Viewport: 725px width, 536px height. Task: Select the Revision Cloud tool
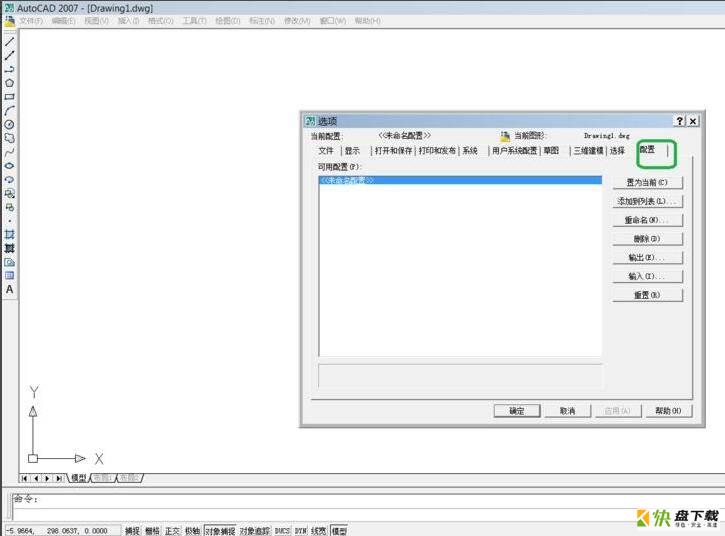coord(9,138)
